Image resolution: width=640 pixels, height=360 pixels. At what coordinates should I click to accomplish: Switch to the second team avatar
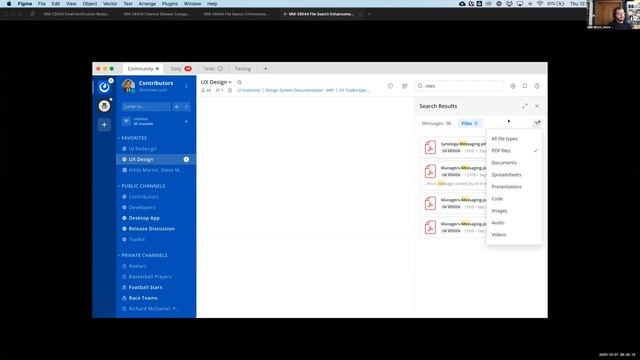click(x=104, y=106)
